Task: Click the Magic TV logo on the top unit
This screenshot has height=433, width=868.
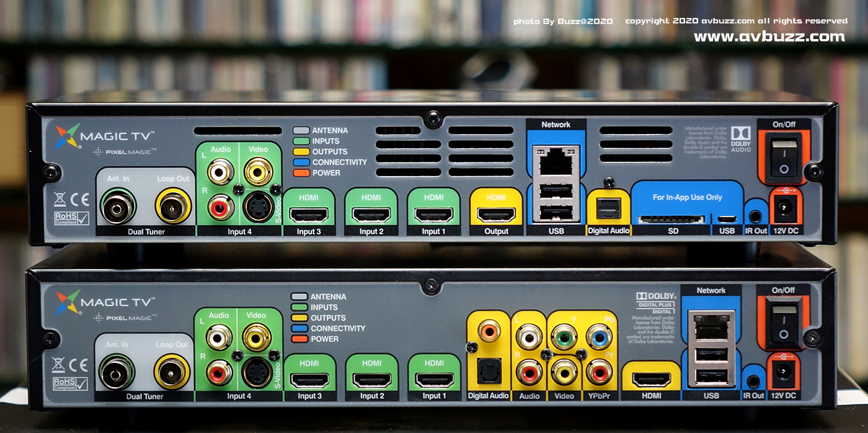Action: point(104,136)
